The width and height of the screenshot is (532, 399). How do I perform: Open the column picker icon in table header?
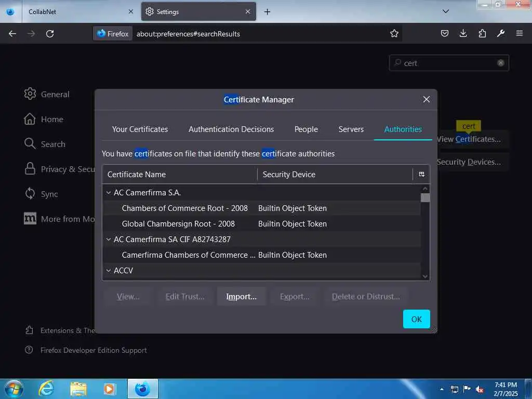(x=421, y=174)
